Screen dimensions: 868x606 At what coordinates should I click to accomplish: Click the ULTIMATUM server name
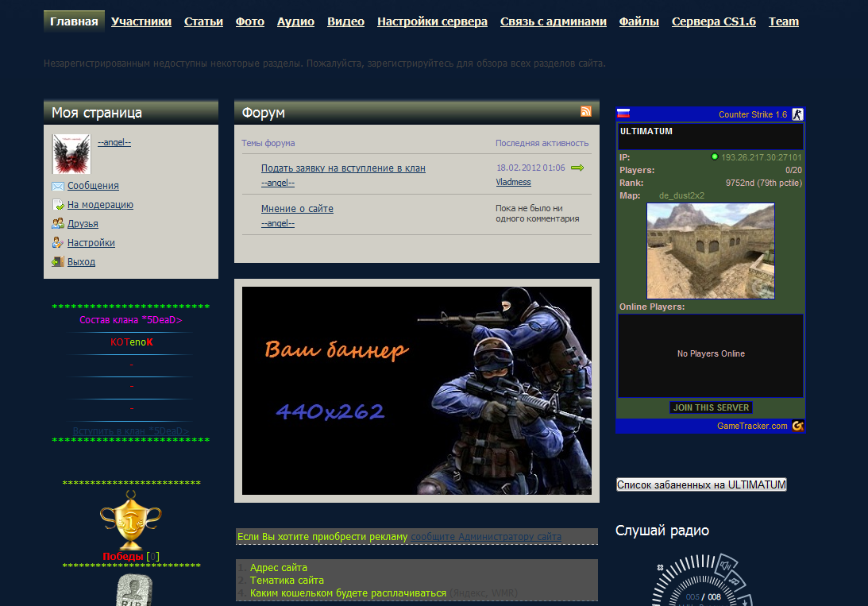coord(646,131)
